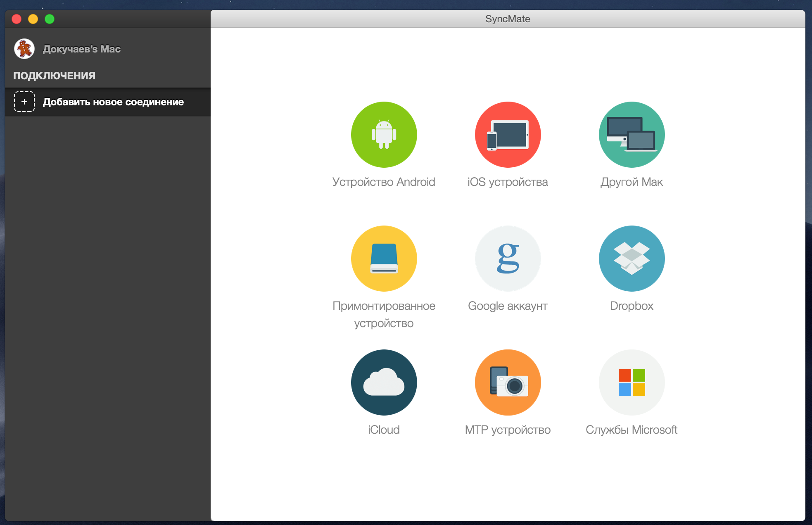Select the yellow mounted device icon

coord(384,259)
